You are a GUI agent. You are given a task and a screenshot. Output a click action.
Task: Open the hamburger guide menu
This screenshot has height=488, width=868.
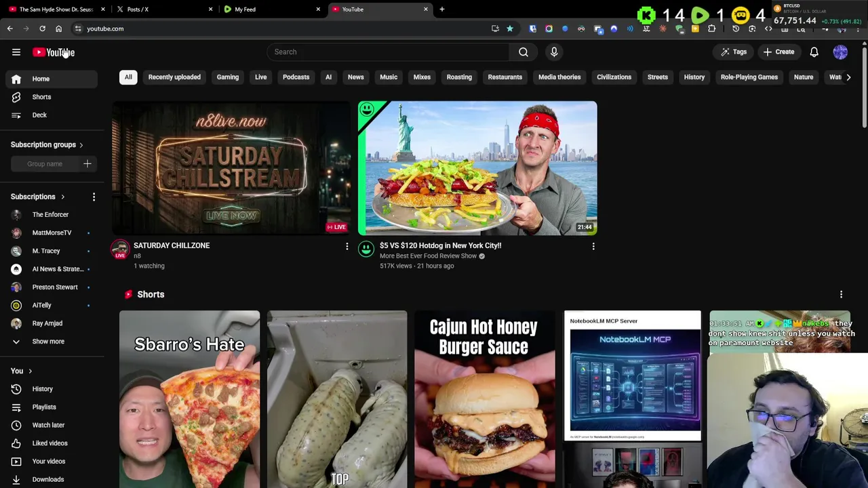[16, 52]
